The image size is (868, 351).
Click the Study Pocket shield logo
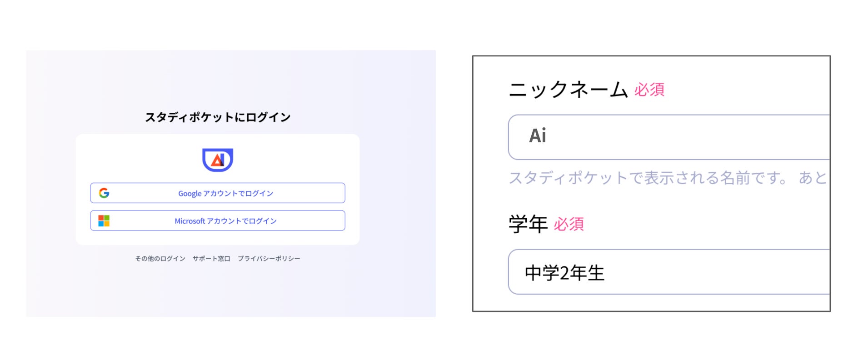click(218, 160)
